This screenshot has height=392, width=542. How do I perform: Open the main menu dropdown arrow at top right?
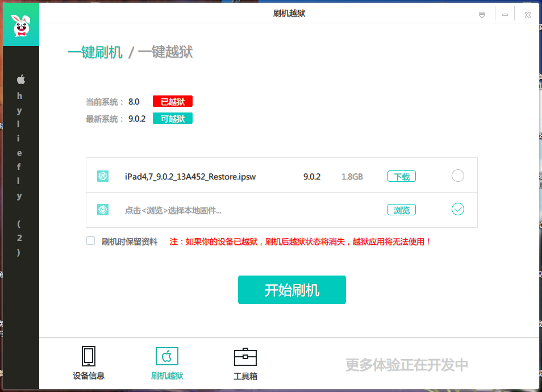click(x=481, y=14)
